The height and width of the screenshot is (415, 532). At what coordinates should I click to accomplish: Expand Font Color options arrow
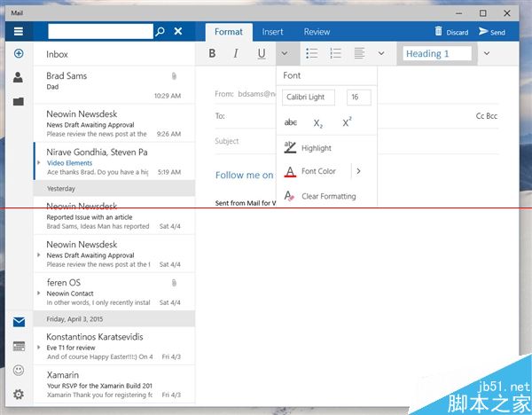click(x=358, y=171)
